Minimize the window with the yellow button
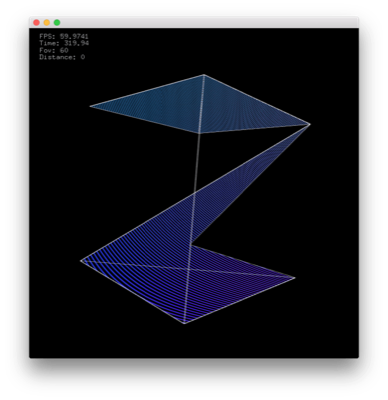The width and height of the screenshot is (388, 400). click(x=47, y=23)
